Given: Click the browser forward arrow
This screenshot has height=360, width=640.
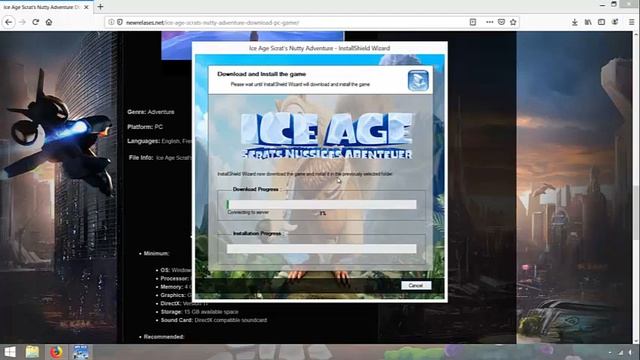Looking at the screenshot, I should 22,22.
